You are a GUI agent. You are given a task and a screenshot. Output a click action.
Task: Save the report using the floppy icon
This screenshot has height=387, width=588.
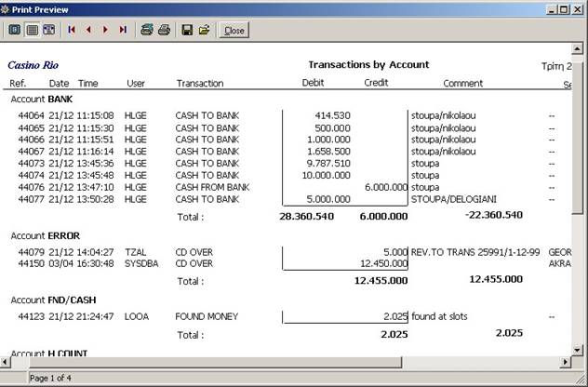pos(187,30)
